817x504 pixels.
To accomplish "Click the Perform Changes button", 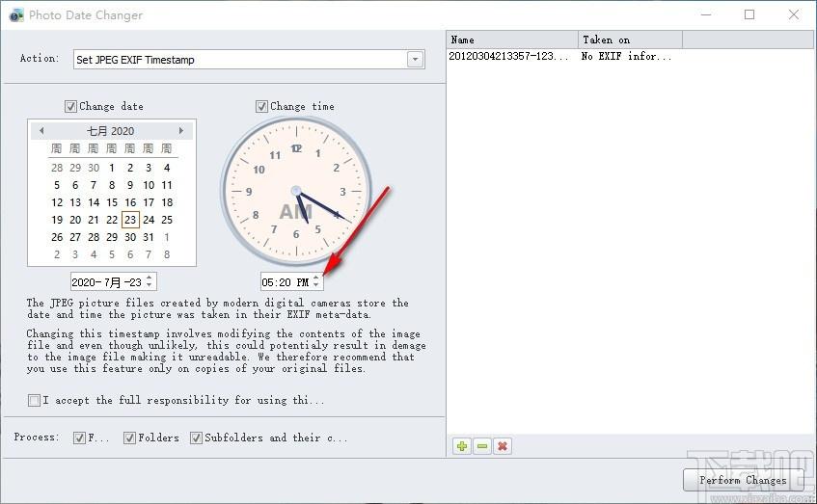I will coord(743,480).
